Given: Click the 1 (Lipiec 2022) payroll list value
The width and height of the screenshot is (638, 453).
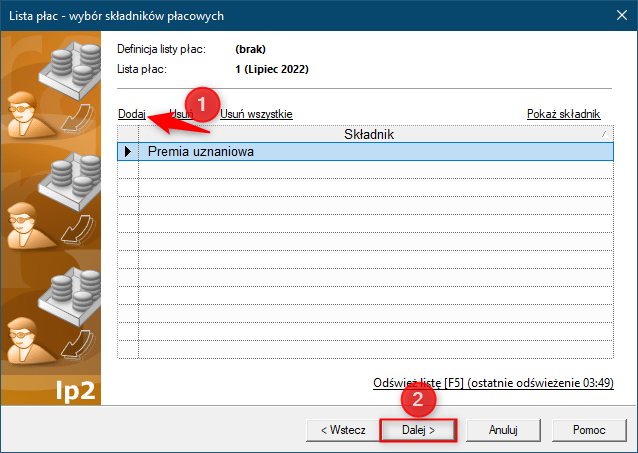Looking at the screenshot, I should pyautogui.click(x=272, y=69).
